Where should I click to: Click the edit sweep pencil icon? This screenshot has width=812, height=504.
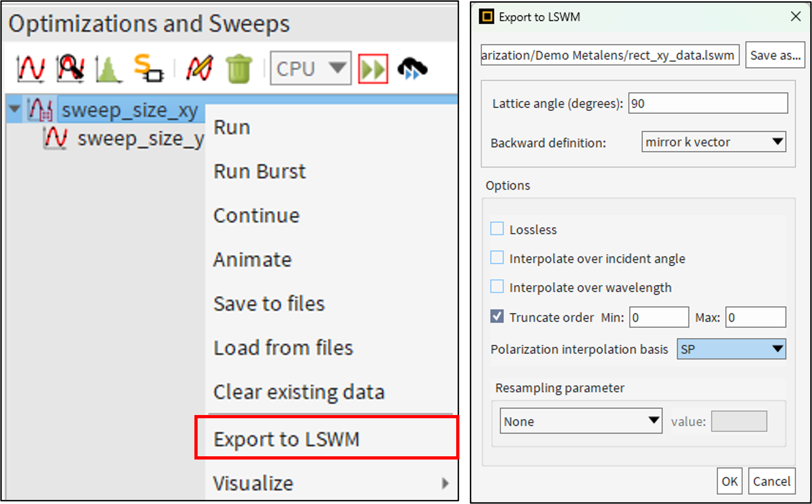point(199,68)
